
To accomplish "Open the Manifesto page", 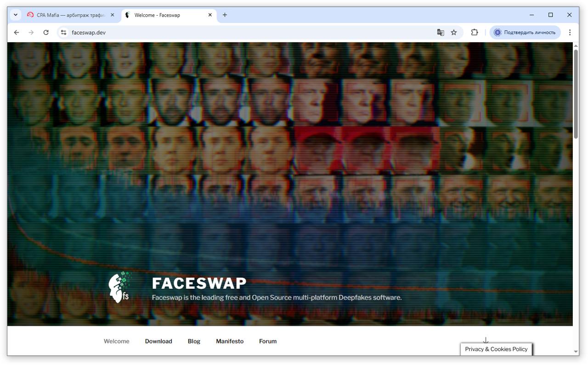I will pos(230,342).
